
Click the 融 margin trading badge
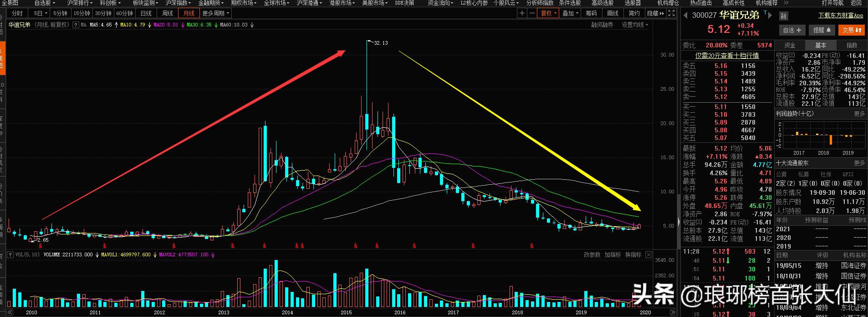[x=783, y=16]
